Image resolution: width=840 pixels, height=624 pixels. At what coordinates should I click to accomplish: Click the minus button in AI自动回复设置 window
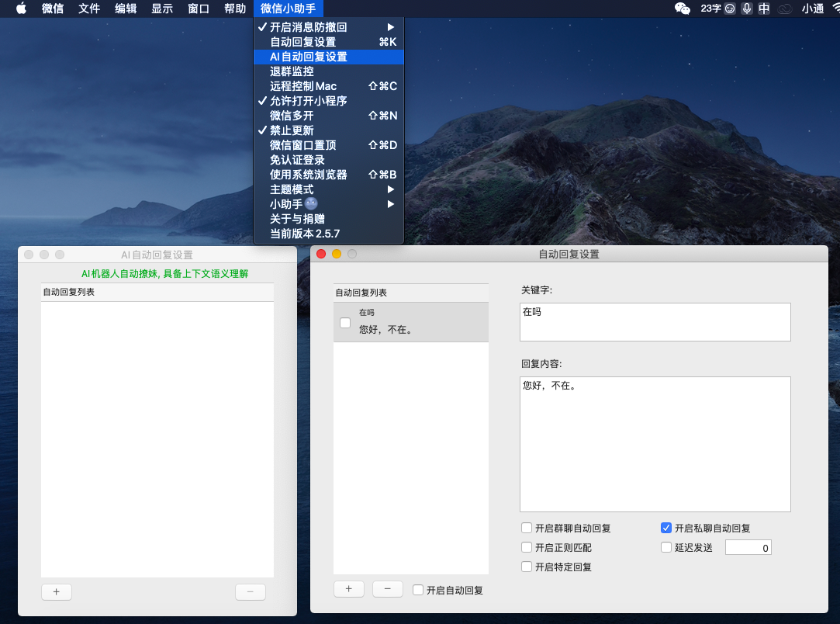pyautogui.click(x=251, y=592)
